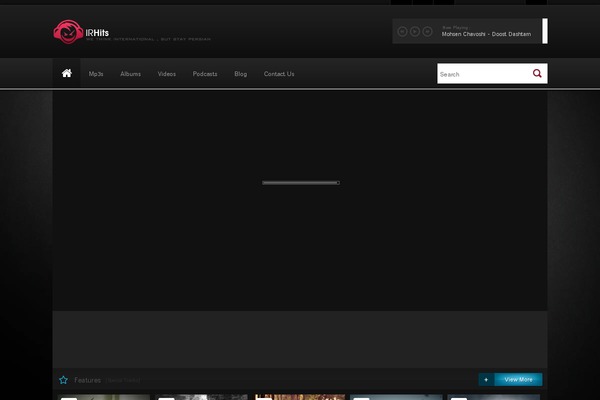Image resolution: width=600 pixels, height=400 pixels.
Task: Click the slideshow loading progress bar
Action: (301, 183)
